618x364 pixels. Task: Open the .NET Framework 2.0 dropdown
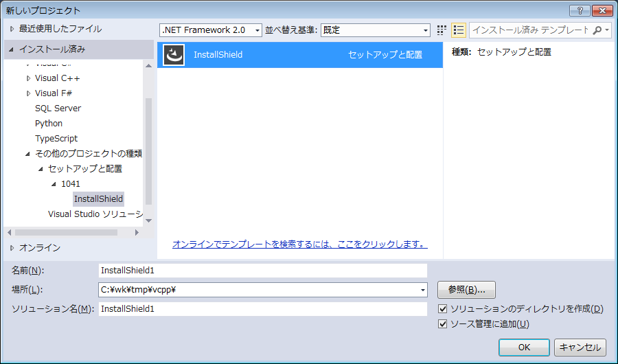click(211, 30)
